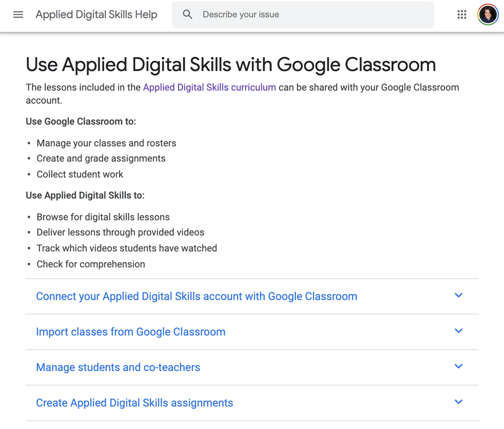This screenshot has height=429, width=504.
Task: Open the Applied Digital Skills curriculum link
Action: pyautogui.click(x=210, y=87)
